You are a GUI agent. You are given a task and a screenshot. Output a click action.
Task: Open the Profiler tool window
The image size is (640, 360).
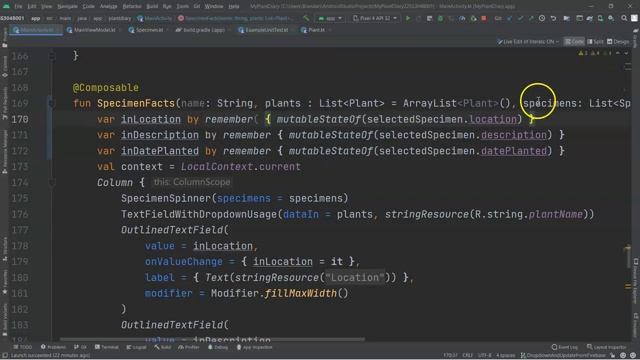189,347
